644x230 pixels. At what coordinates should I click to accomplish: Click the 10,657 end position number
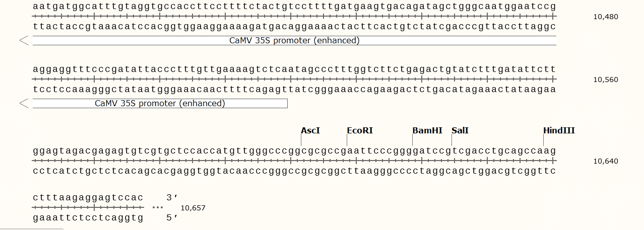pos(193,207)
